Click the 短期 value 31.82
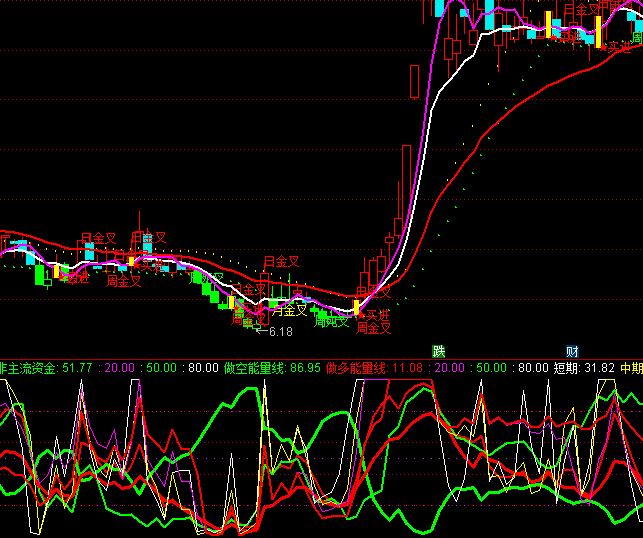This screenshot has width=643, height=538. coord(600,368)
